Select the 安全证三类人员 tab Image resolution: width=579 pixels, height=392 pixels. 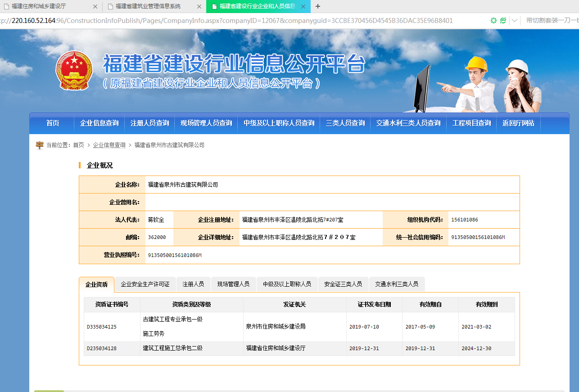344,284
